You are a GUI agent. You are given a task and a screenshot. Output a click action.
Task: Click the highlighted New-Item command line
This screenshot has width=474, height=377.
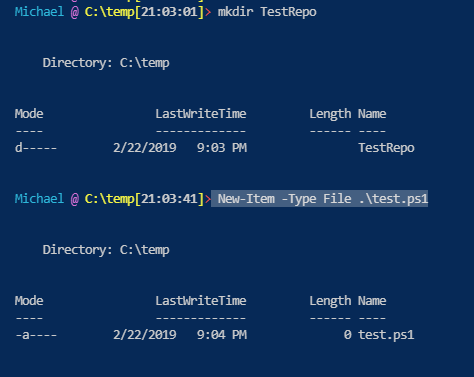(x=320, y=199)
